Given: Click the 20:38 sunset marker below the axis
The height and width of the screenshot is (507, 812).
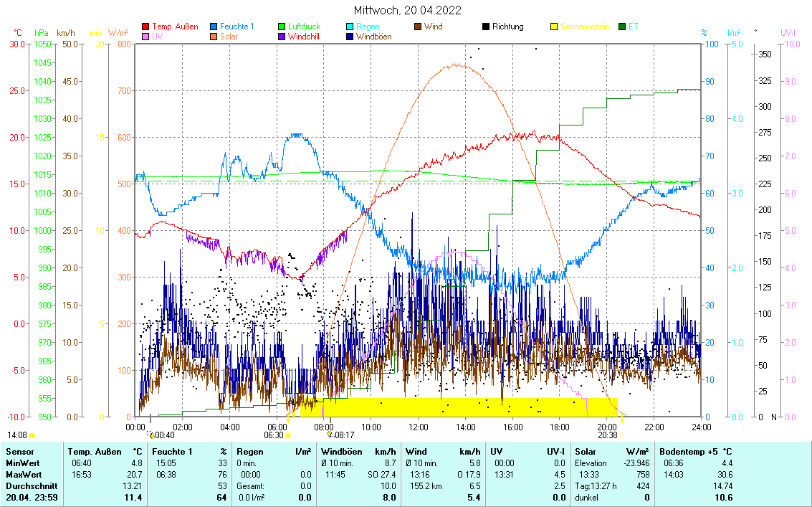Looking at the screenshot, I should point(607,435).
